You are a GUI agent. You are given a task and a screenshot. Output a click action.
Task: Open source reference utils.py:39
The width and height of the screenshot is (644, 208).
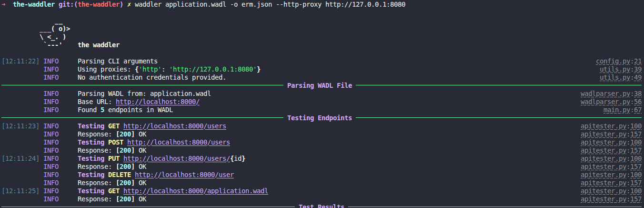click(x=621, y=70)
